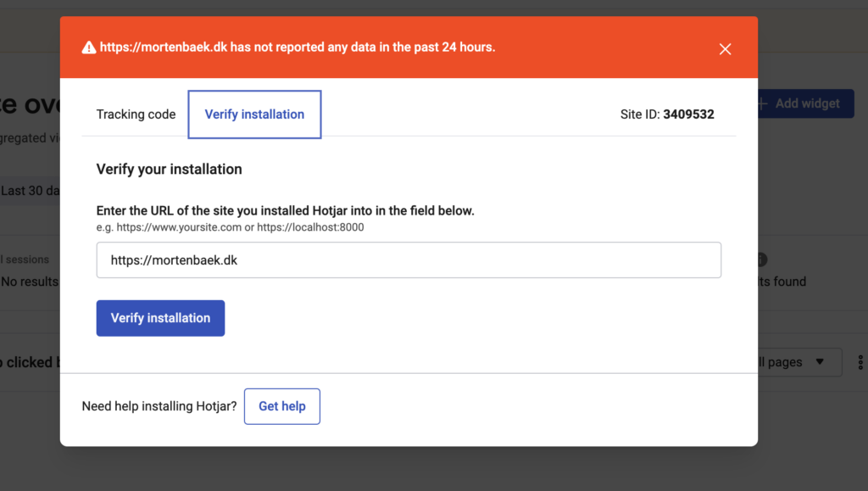Click the info icon behind the dialog

tap(762, 259)
